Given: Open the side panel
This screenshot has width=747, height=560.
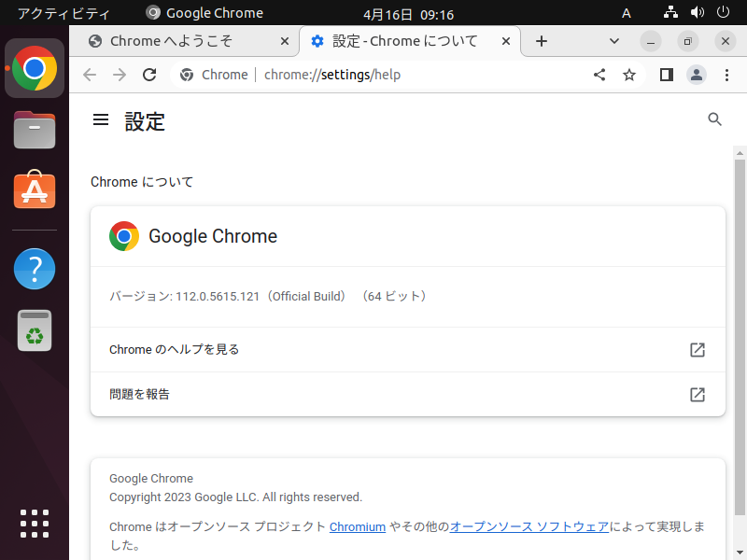Looking at the screenshot, I should coord(667,75).
